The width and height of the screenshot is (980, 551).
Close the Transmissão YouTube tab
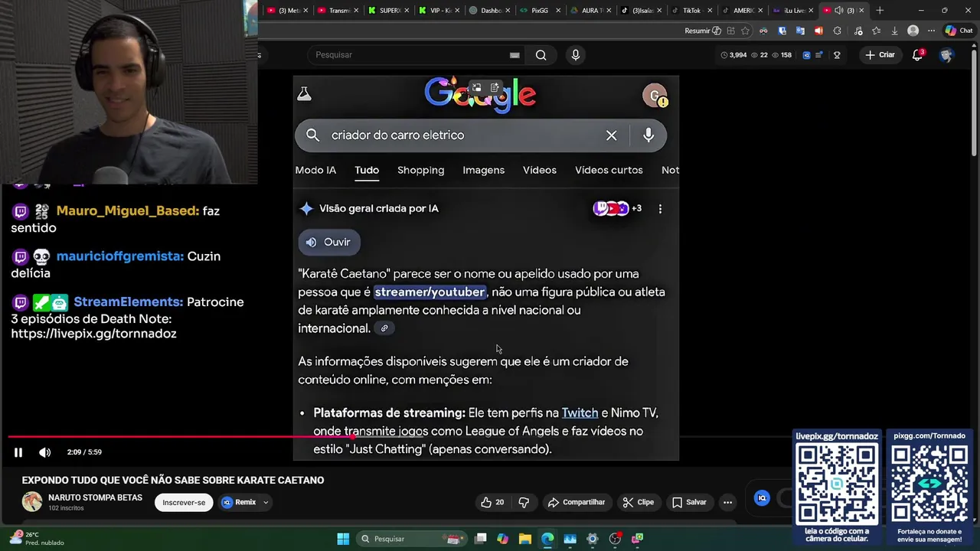click(x=356, y=10)
